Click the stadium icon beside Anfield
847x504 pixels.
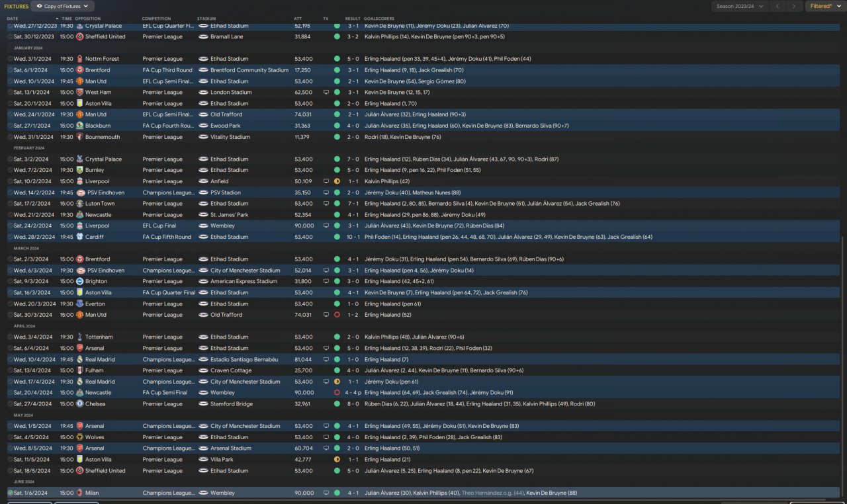(x=204, y=181)
